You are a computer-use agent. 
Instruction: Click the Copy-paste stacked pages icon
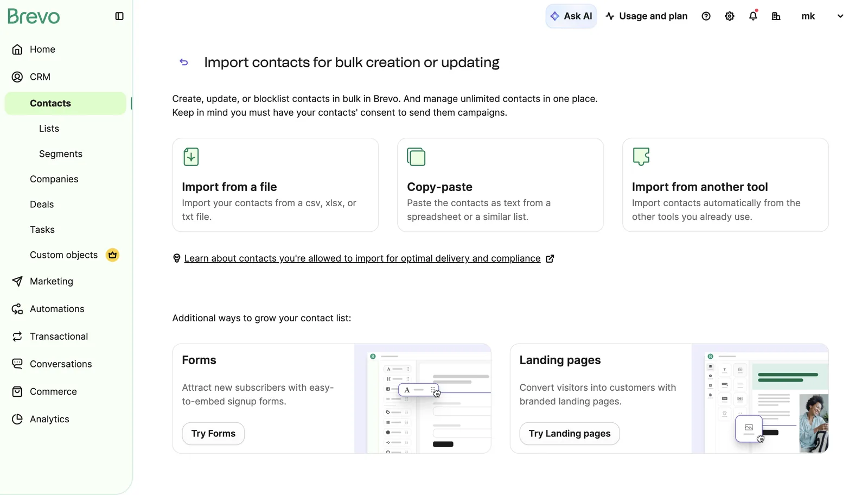(416, 157)
